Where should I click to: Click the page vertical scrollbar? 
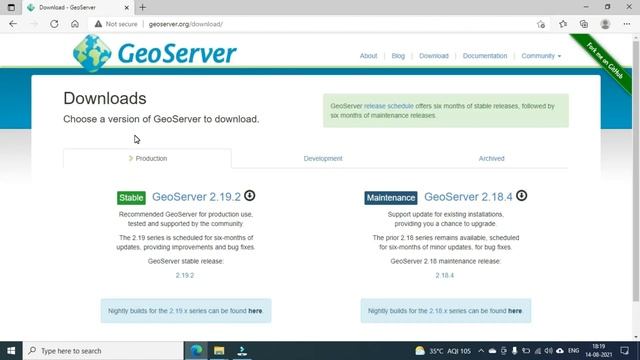pos(636,171)
